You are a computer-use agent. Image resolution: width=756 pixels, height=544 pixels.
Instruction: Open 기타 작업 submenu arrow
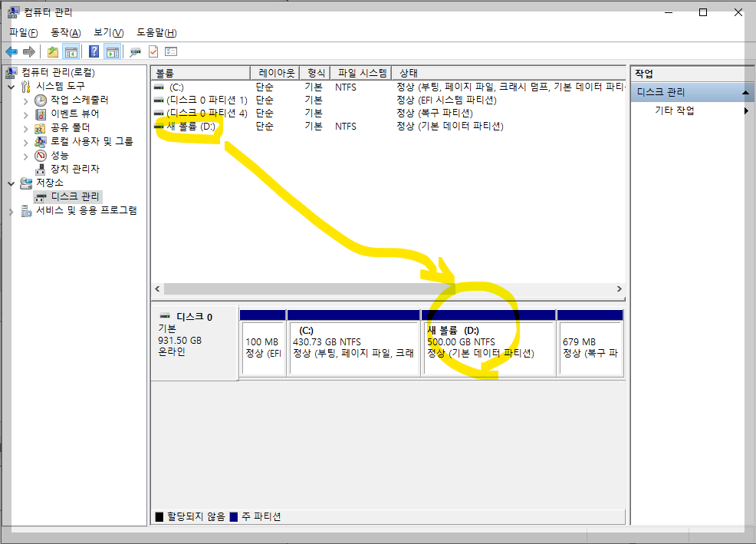click(x=746, y=111)
